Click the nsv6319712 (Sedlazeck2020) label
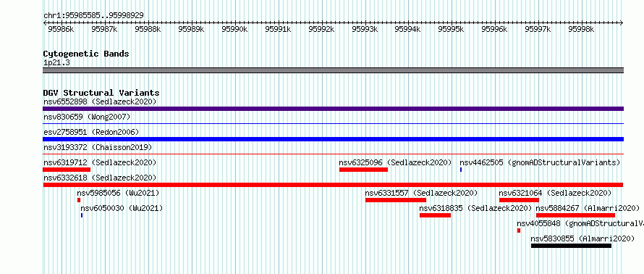The width and height of the screenshot is (644, 274). coord(100,162)
